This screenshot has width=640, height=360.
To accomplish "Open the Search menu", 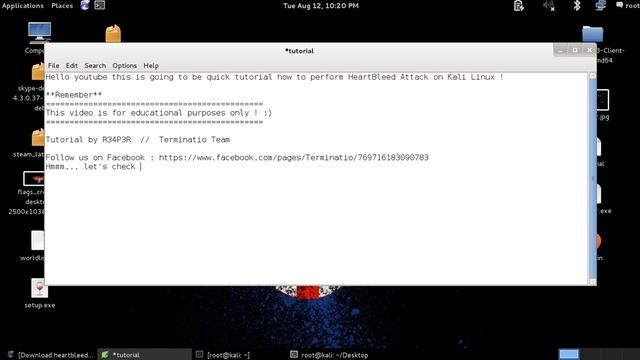I will tap(95, 66).
